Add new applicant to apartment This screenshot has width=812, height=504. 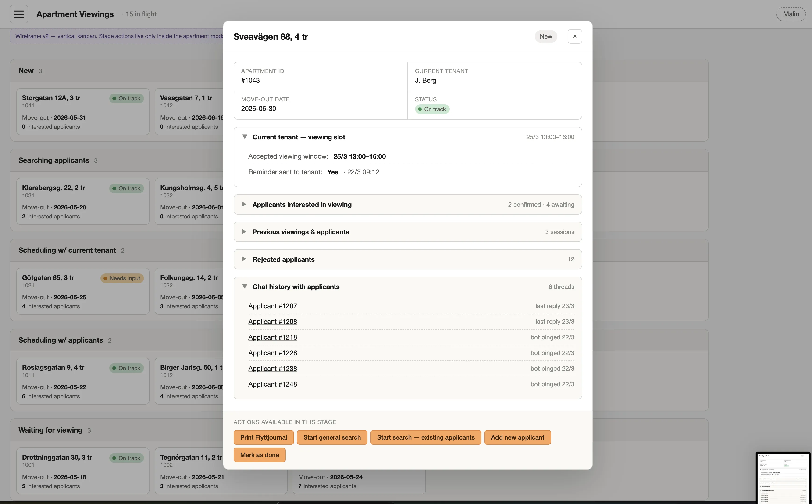pyautogui.click(x=517, y=437)
